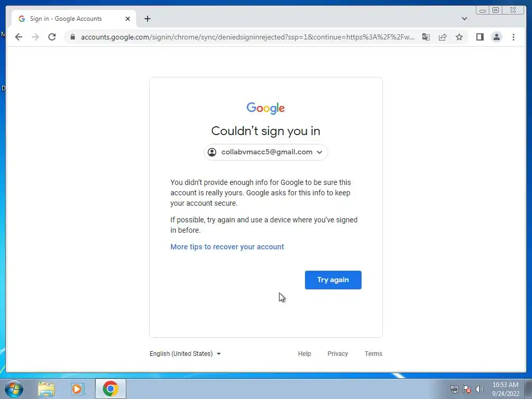Click the address bar URL field

click(248, 37)
